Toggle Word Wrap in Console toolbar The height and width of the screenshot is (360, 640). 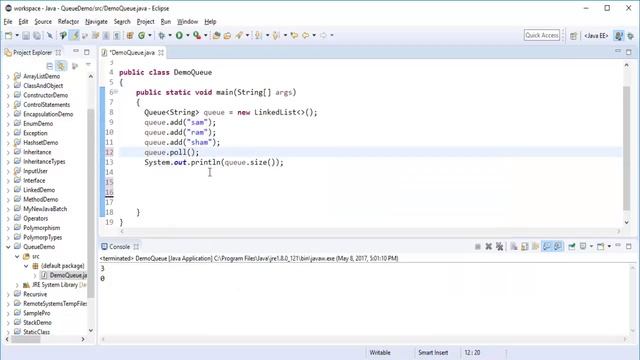click(x=536, y=247)
